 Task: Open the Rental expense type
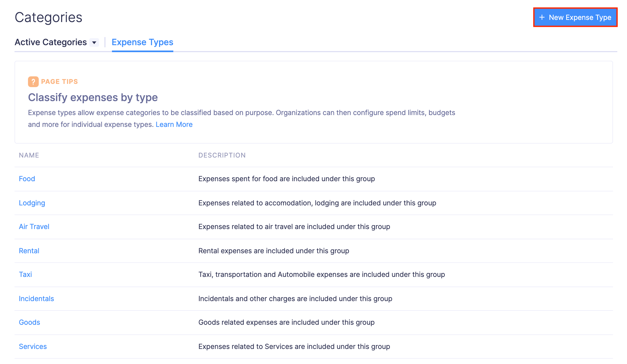[x=29, y=251]
